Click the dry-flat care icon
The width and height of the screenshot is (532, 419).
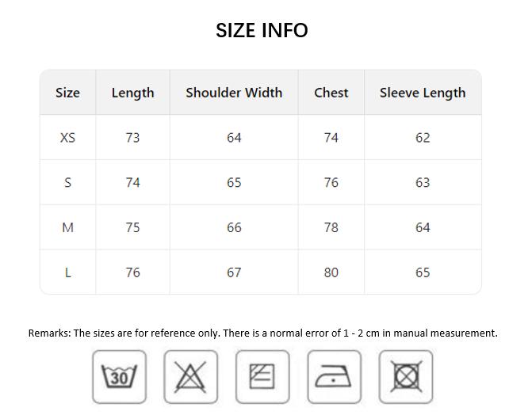(x=262, y=377)
